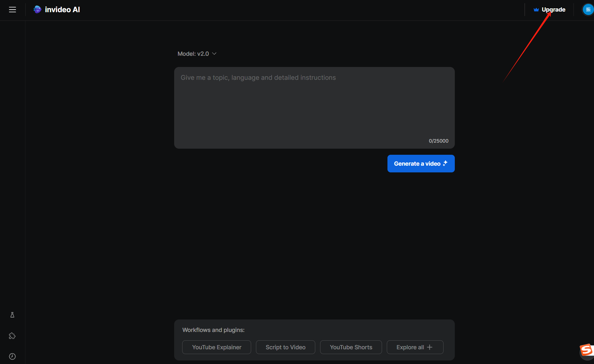This screenshot has height=364, width=594.
Task: Open the hamburger menu
Action: tap(13, 10)
